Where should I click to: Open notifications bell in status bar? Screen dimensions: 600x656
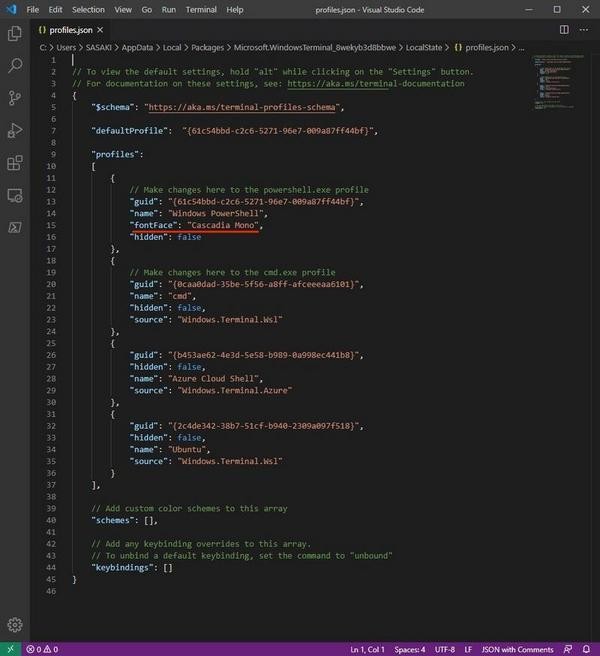(x=586, y=649)
